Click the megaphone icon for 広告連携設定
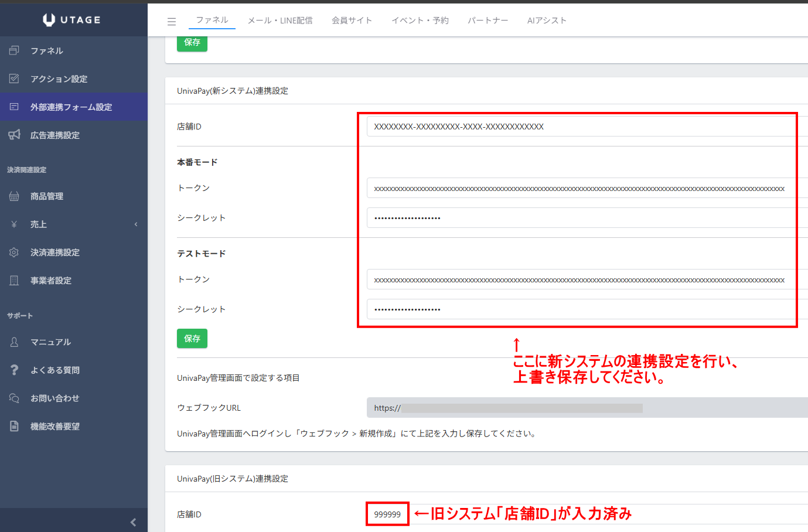The image size is (808, 532). pyautogui.click(x=15, y=135)
